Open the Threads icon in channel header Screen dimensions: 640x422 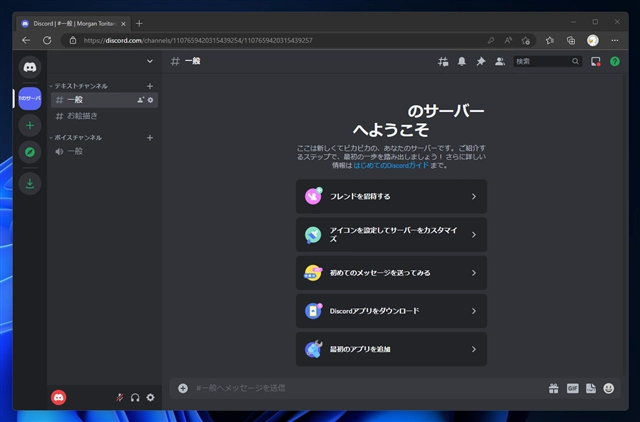coord(443,61)
